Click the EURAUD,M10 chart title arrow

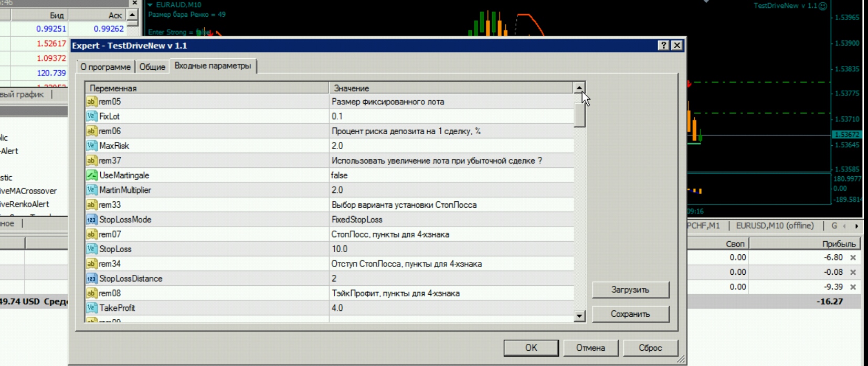tap(150, 5)
